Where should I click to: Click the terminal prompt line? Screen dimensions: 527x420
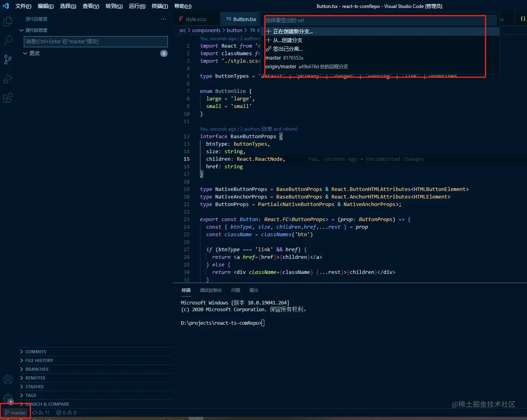click(222, 323)
